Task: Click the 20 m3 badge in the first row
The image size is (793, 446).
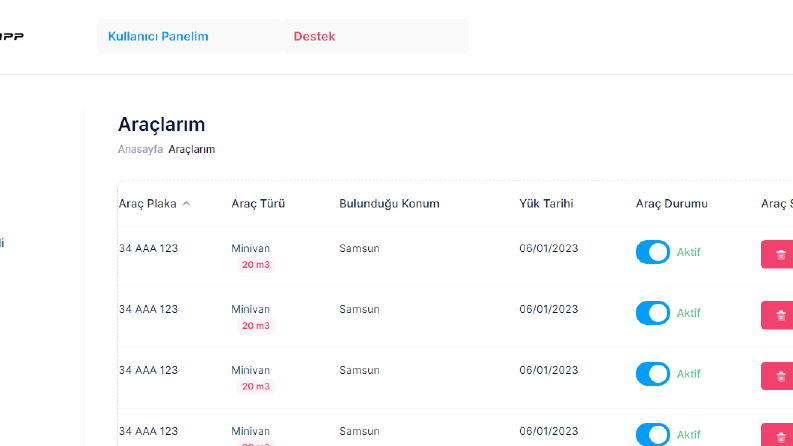Action: point(255,264)
